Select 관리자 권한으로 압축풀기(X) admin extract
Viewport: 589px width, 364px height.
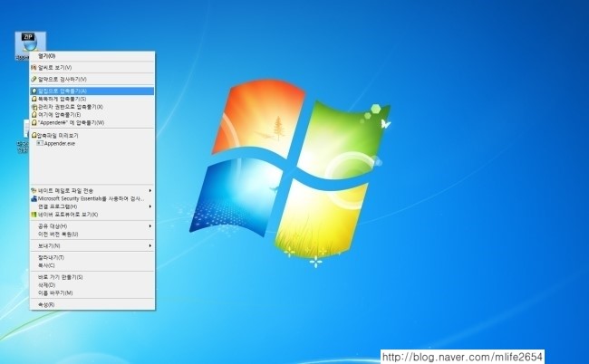click(x=92, y=107)
